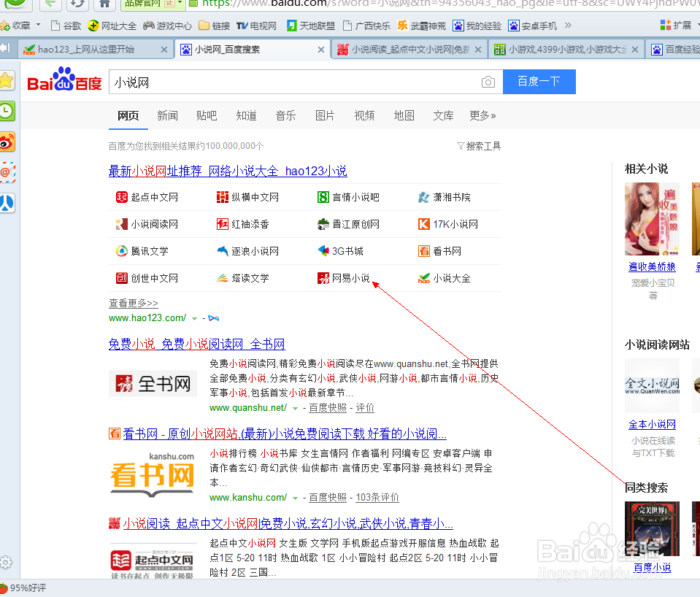Show more bookmarks with the » chevron

tap(568, 25)
